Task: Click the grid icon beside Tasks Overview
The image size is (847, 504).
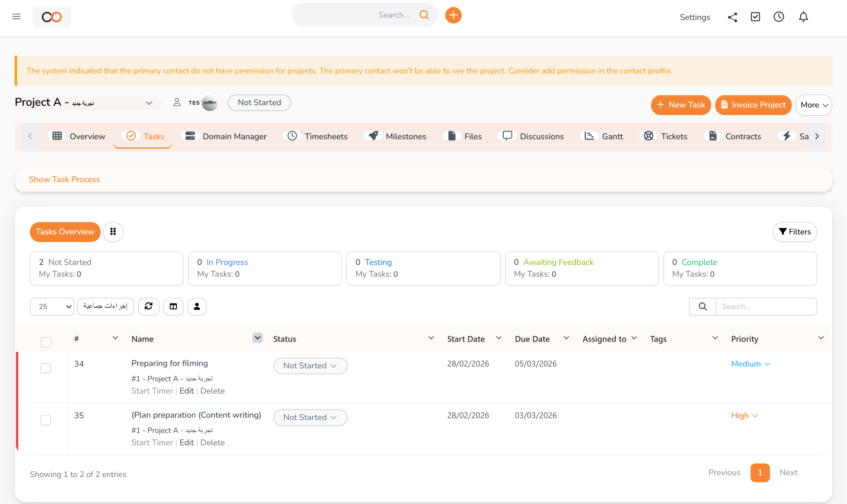Action: click(113, 232)
